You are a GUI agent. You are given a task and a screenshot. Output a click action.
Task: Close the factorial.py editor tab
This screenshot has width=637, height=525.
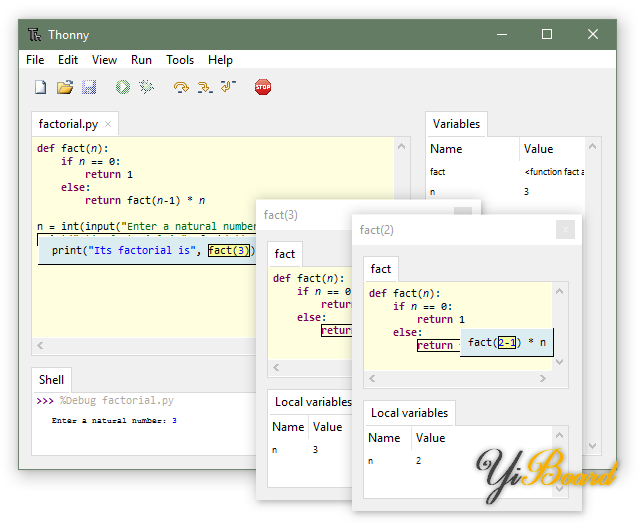coord(108,125)
